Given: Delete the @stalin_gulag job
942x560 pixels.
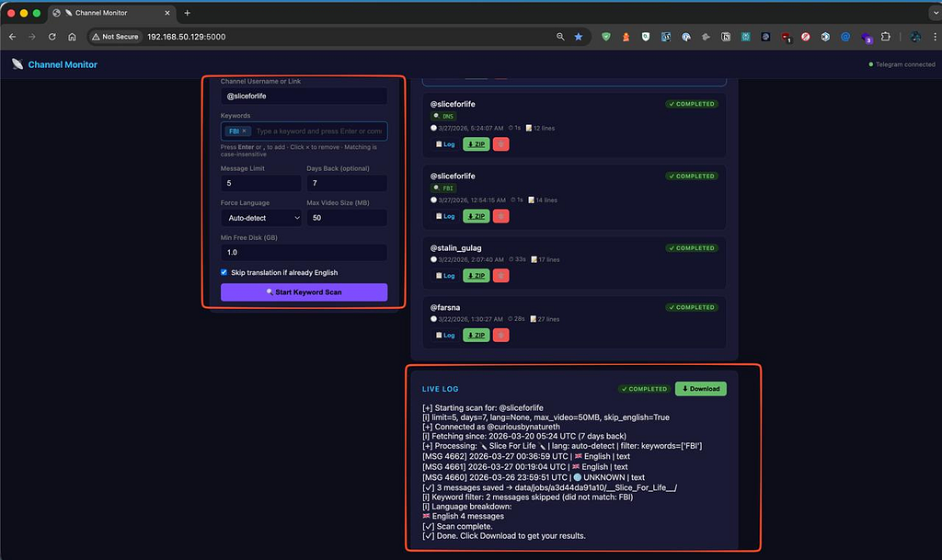Looking at the screenshot, I should (501, 276).
